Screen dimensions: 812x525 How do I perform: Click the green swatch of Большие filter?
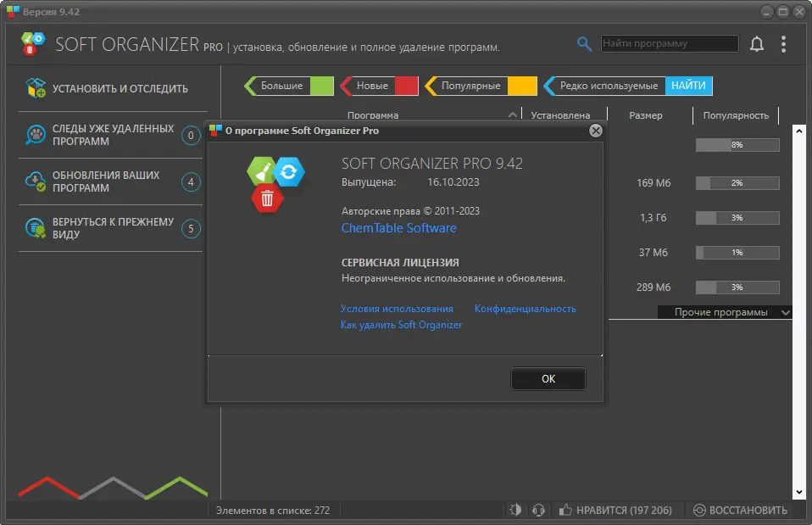pos(321,86)
